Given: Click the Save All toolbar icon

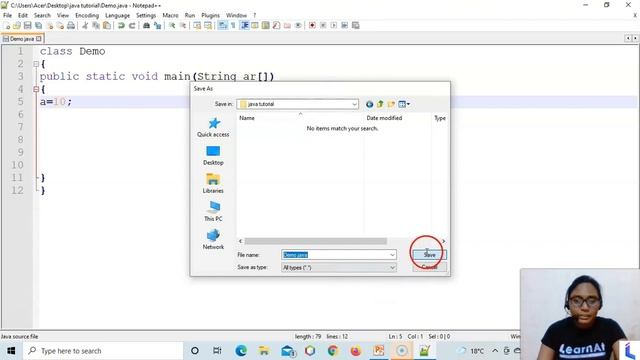Looking at the screenshot, I should tap(38, 25).
